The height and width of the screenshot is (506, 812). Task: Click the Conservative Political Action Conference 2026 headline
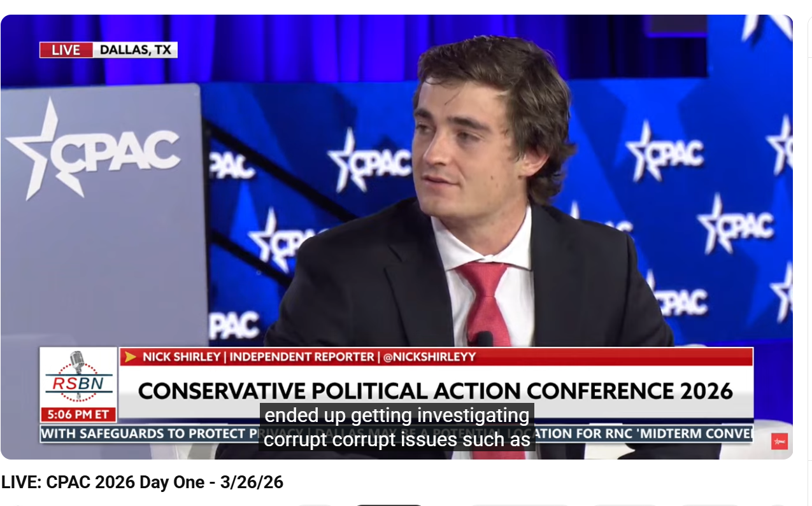[x=436, y=390]
